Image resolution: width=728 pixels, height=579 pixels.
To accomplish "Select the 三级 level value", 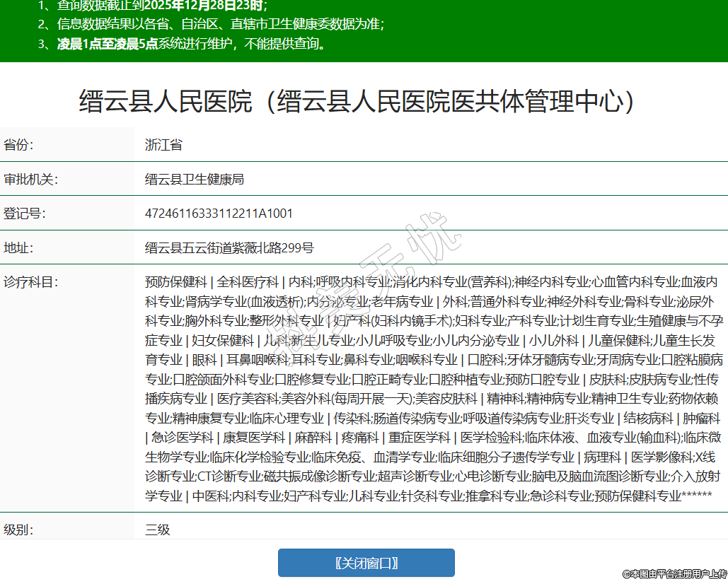I will pyautogui.click(x=158, y=530).
